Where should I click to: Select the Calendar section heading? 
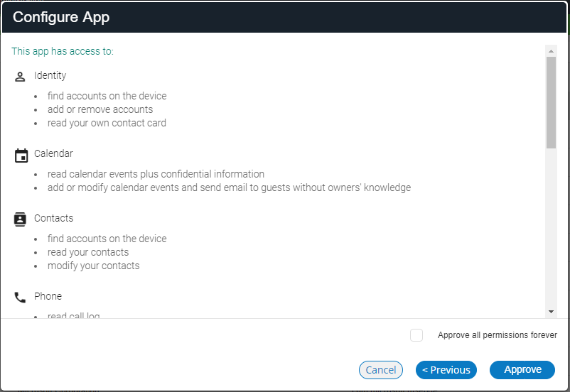pyautogui.click(x=53, y=153)
